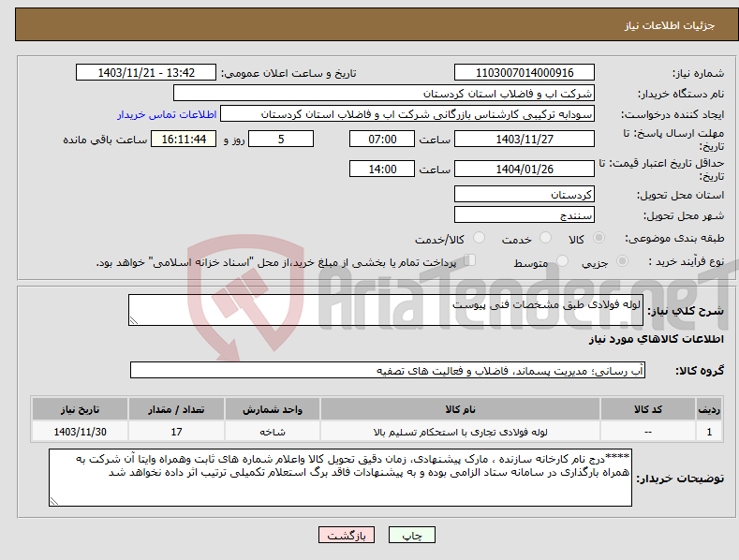Select the کالا/خدمت radio button
The image size is (739, 560).
[x=479, y=238]
